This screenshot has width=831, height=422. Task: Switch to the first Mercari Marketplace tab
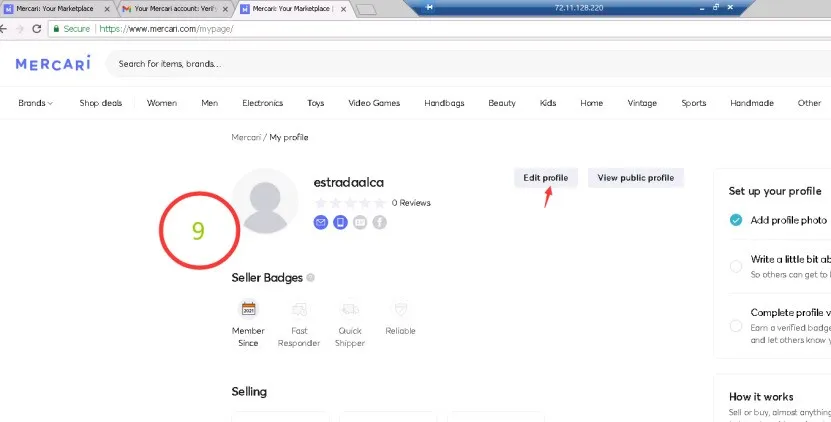pos(55,9)
